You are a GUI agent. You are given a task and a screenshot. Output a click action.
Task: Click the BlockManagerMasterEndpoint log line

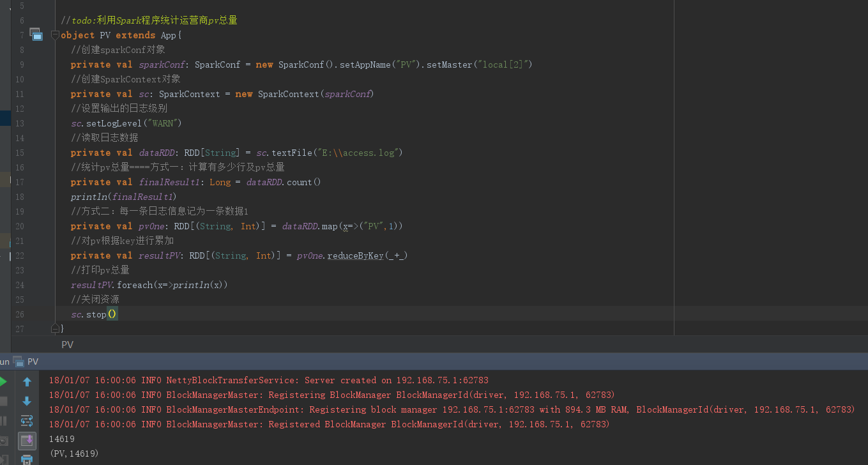click(x=451, y=409)
